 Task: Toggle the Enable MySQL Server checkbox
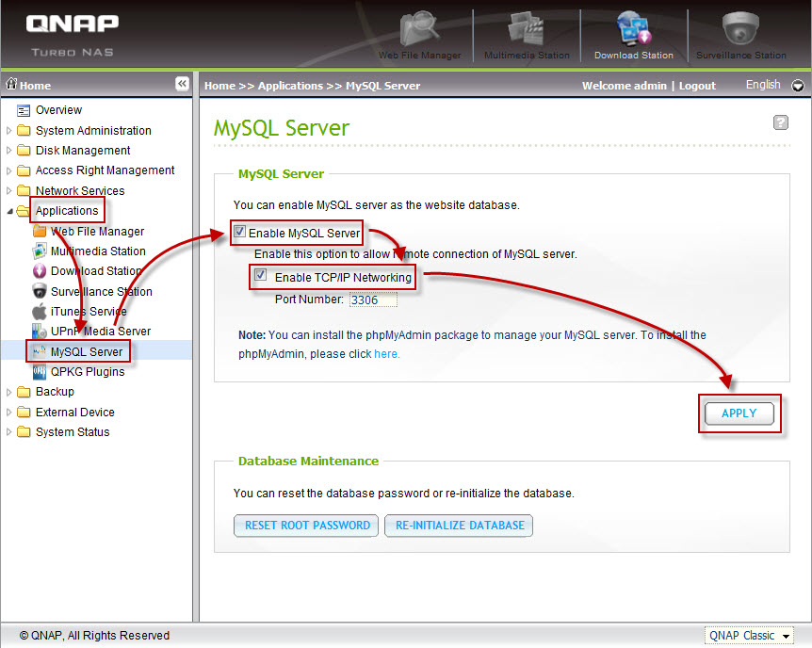(239, 231)
